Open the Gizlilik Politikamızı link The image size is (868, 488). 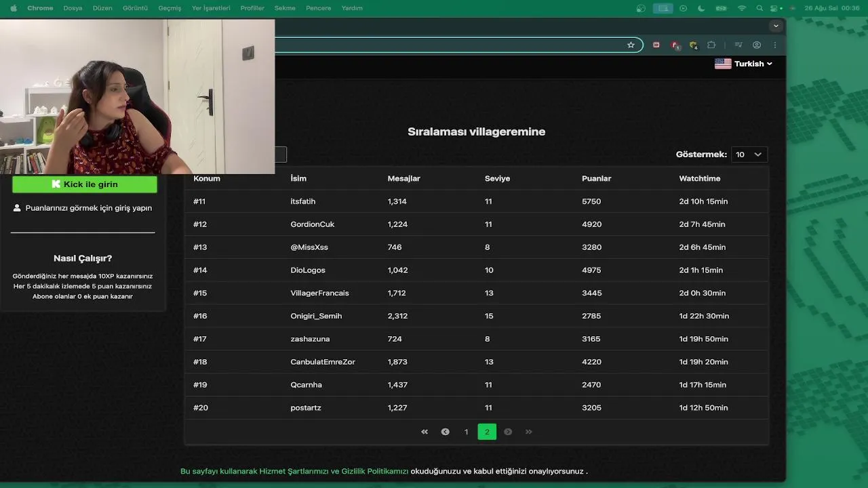tap(375, 471)
